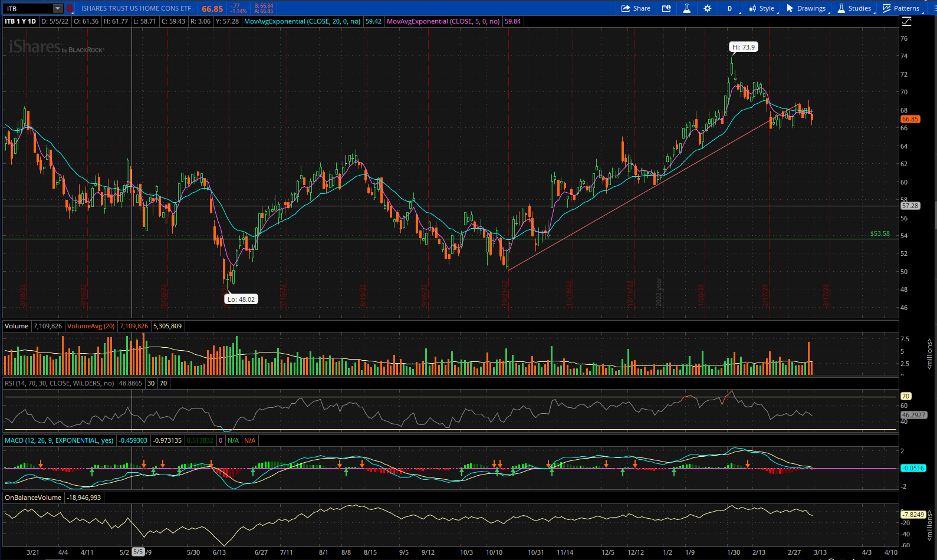This screenshot has height=560, width=937.
Task: Click the curved-line scale icon above the price axis
Action: pos(907,21)
